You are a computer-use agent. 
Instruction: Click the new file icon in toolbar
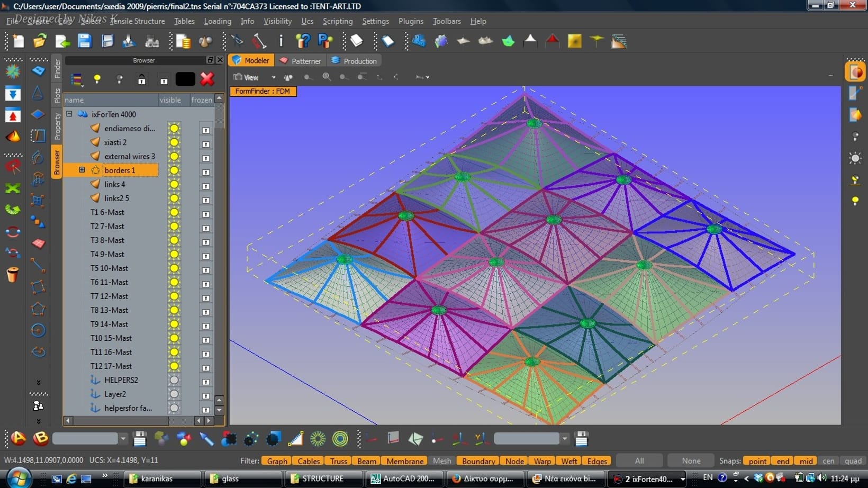[18, 41]
